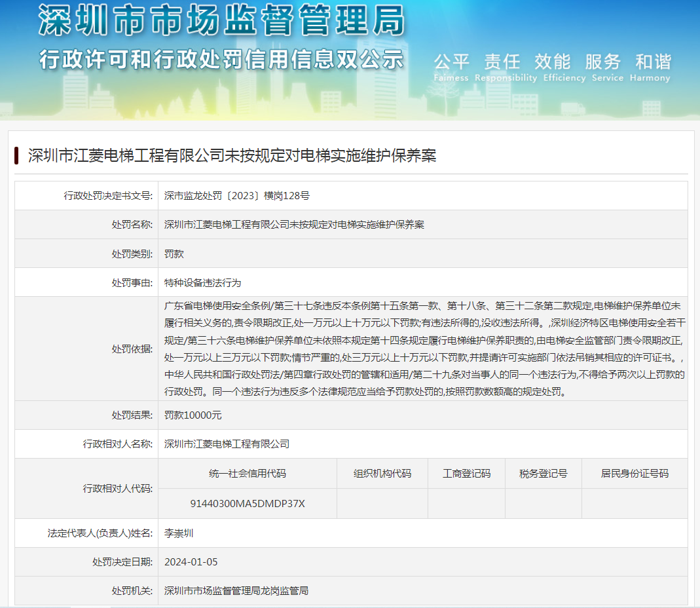700x608 pixels.
Task: Click the 统一社会信用代码 column header
Action: click(x=248, y=474)
